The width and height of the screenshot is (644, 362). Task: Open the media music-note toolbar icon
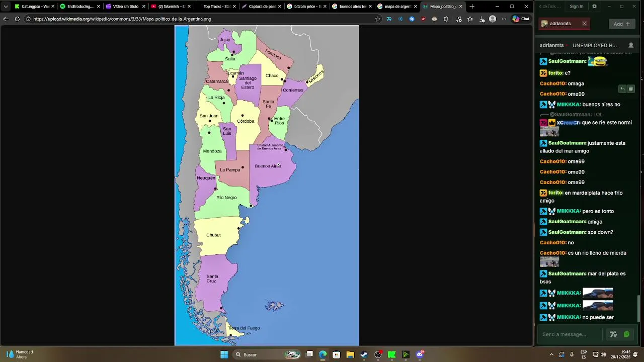(x=459, y=19)
